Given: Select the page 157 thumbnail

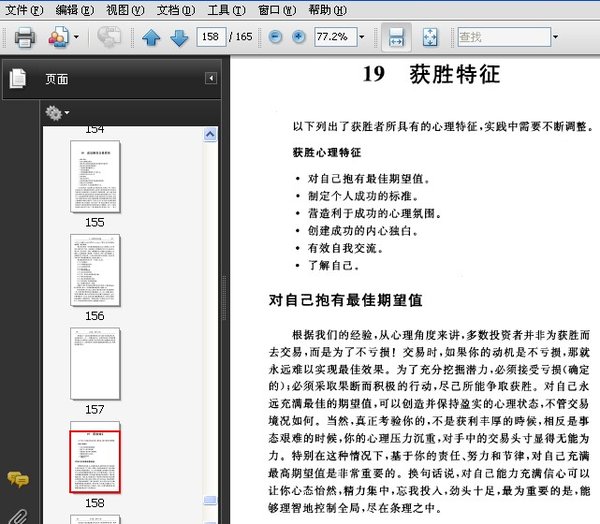Looking at the screenshot, I should pyautogui.click(x=95, y=364).
